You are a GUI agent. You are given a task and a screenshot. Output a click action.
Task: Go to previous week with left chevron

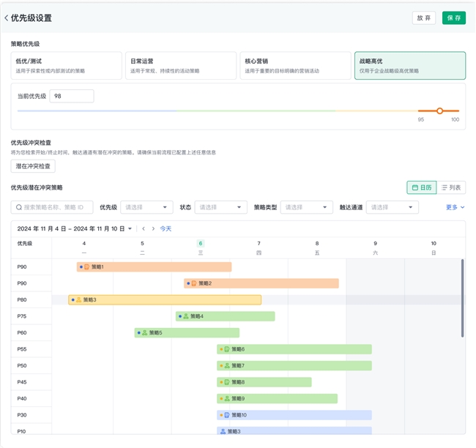[x=144, y=228]
